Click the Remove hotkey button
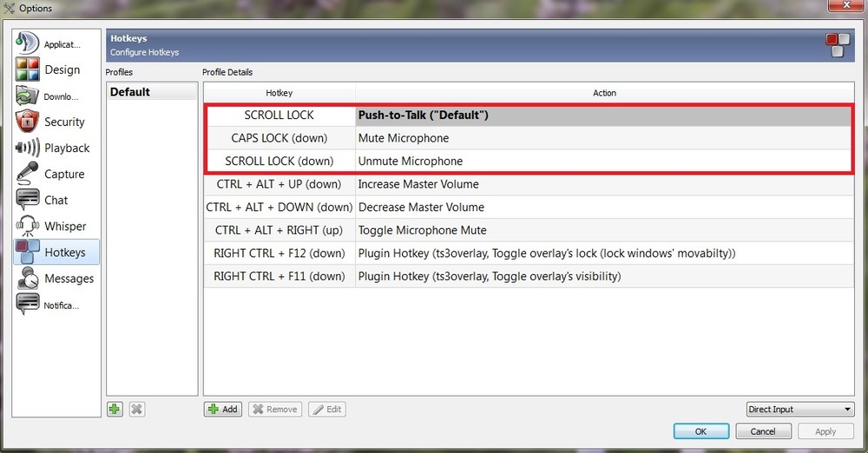 275,410
